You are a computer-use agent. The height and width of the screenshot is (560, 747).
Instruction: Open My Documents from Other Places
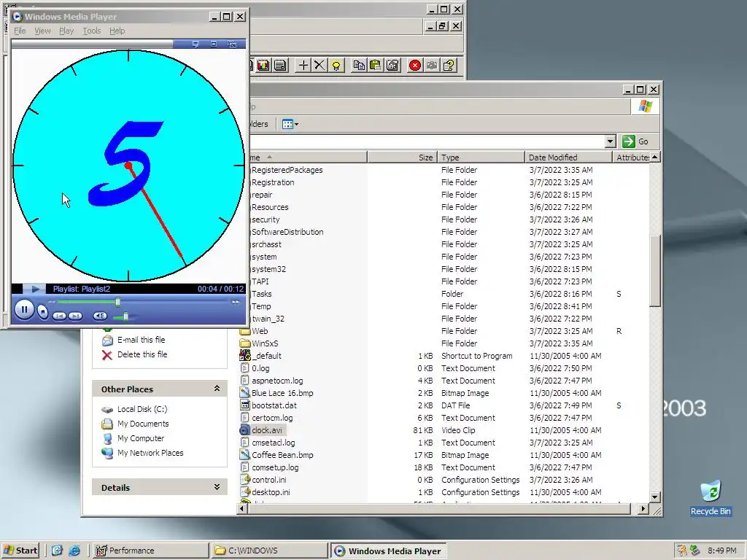point(143,424)
